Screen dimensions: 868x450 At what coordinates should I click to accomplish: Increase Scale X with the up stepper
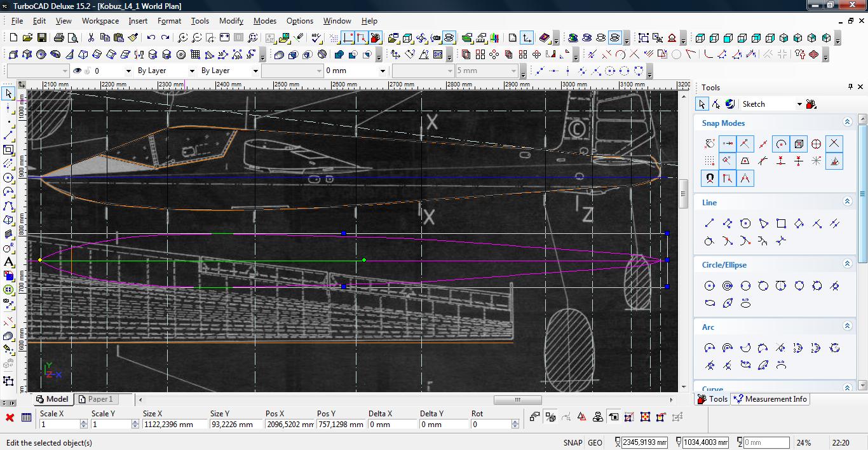click(83, 421)
